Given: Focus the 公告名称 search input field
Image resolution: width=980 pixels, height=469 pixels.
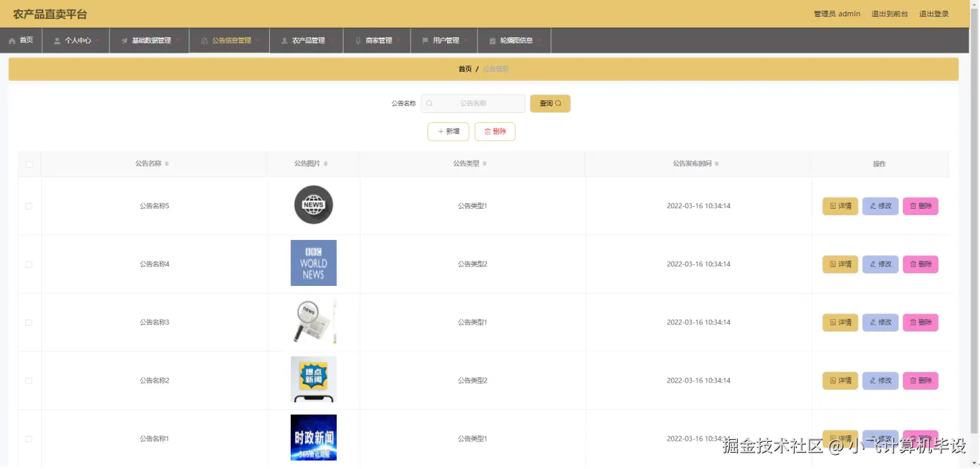Looking at the screenshot, I should [473, 103].
